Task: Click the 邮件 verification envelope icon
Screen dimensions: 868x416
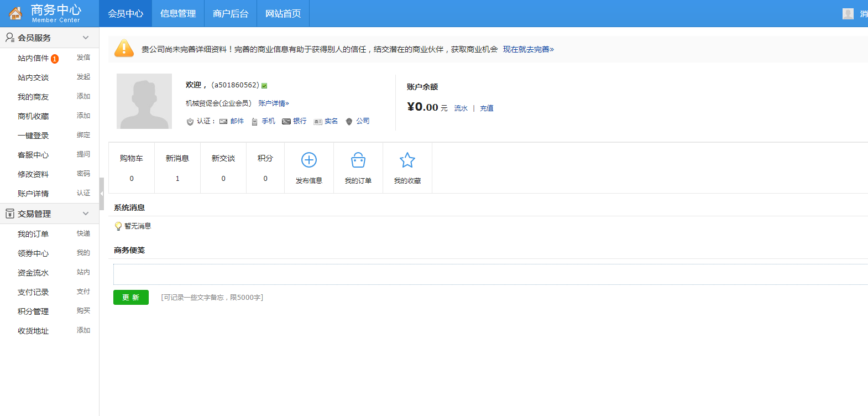Action: (223, 122)
